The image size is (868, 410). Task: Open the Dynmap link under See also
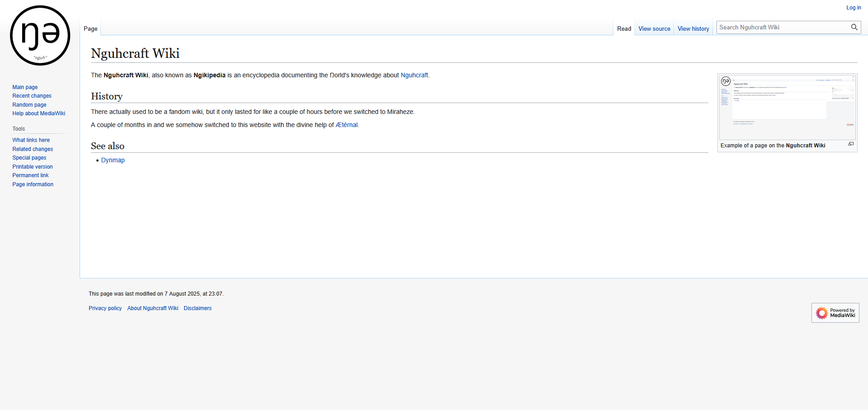(x=113, y=160)
